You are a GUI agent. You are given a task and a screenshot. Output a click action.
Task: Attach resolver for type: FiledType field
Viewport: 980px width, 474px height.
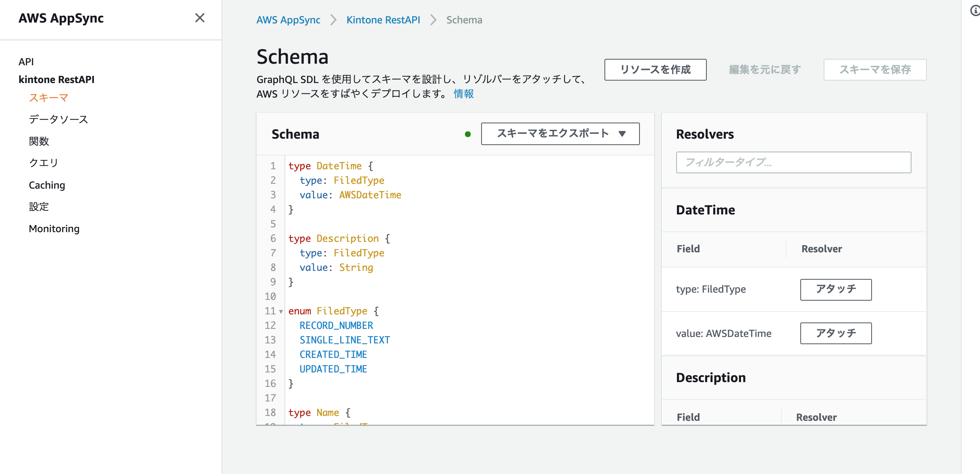835,289
